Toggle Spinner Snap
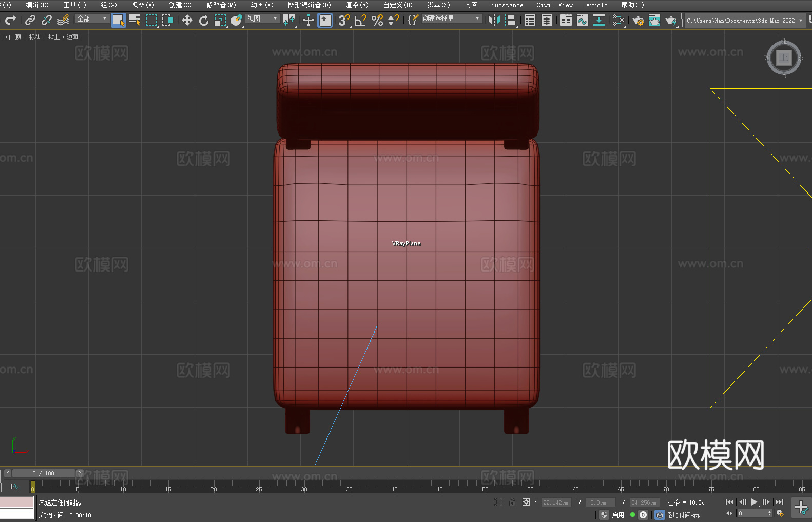 [394, 20]
